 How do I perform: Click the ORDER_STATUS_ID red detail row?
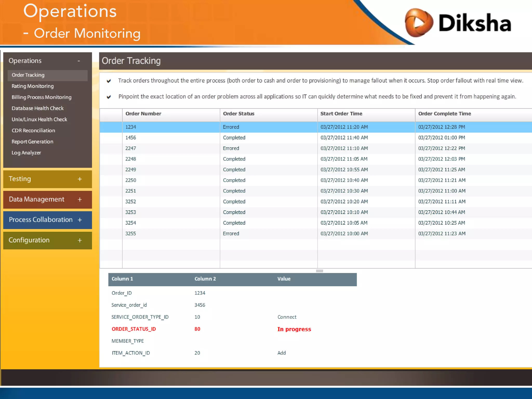[134, 329]
